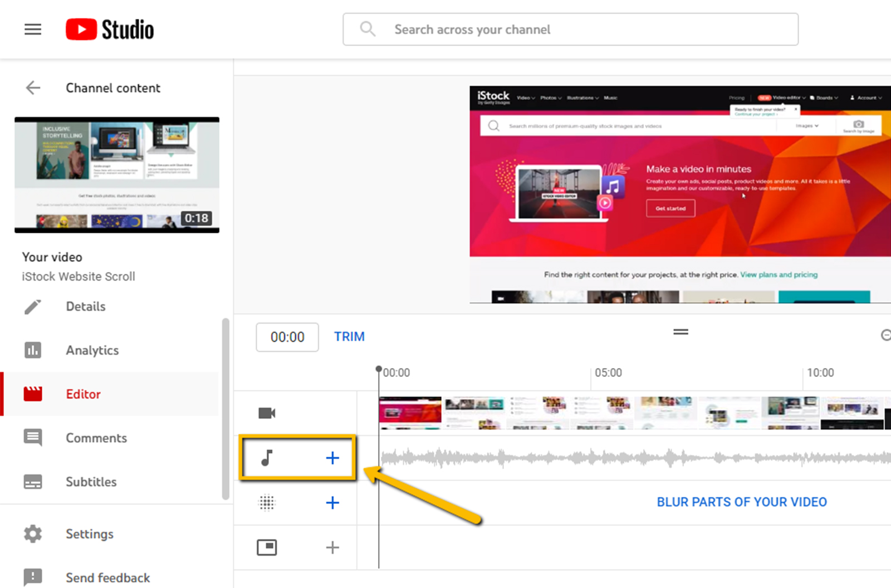Click the 0:18 duration badge

pyautogui.click(x=197, y=218)
